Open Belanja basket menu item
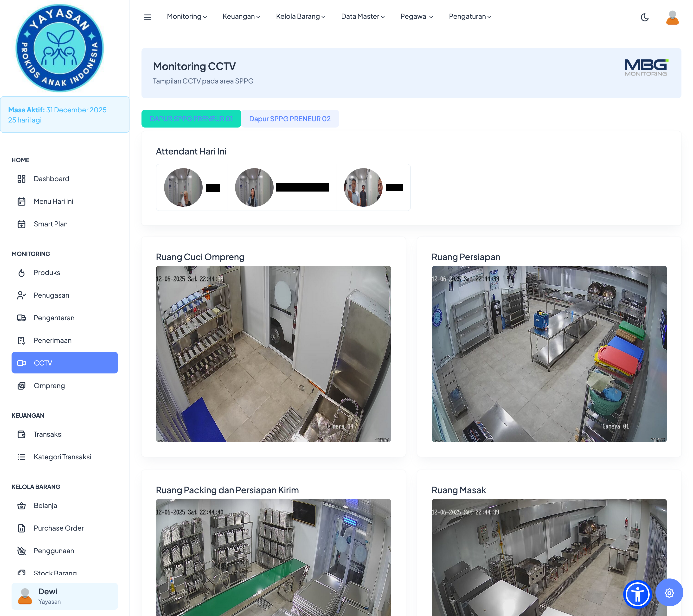 (x=45, y=506)
